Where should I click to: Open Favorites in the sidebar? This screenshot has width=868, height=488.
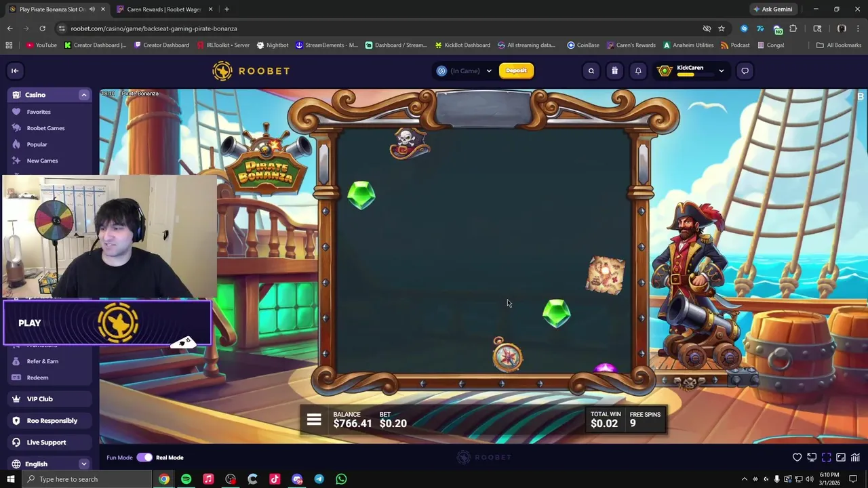pos(39,112)
